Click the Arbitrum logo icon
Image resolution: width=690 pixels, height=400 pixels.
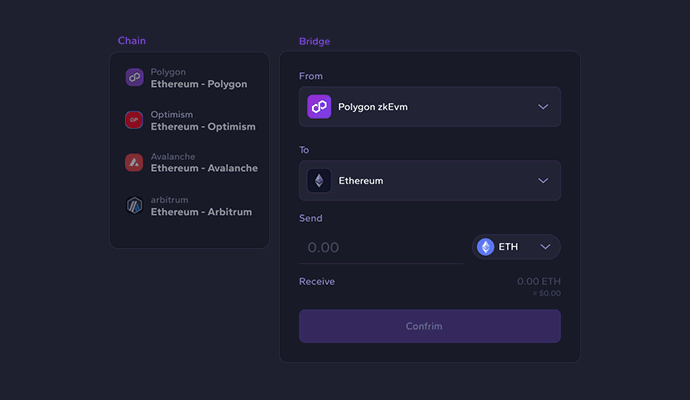click(134, 205)
